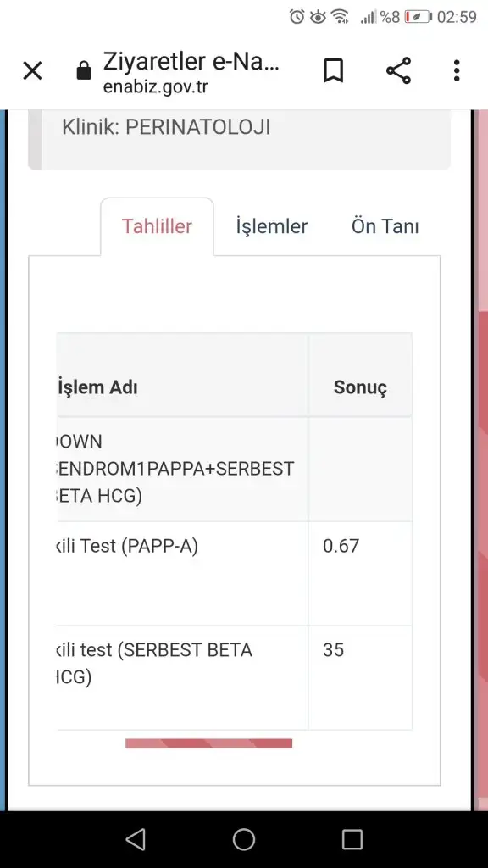
Task: Share the page using share icon
Action: coord(398,71)
